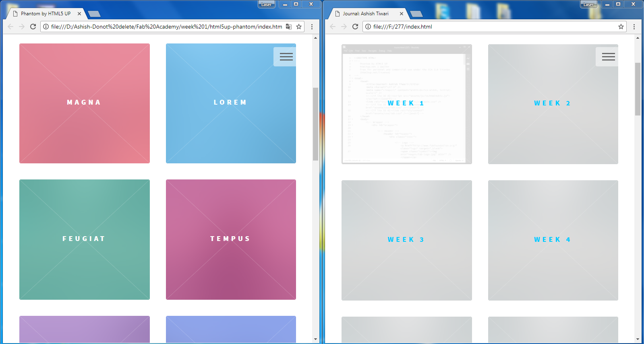Click the Journal window vertical scrollbar thumb
The width and height of the screenshot is (644, 344).
[x=638, y=89]
